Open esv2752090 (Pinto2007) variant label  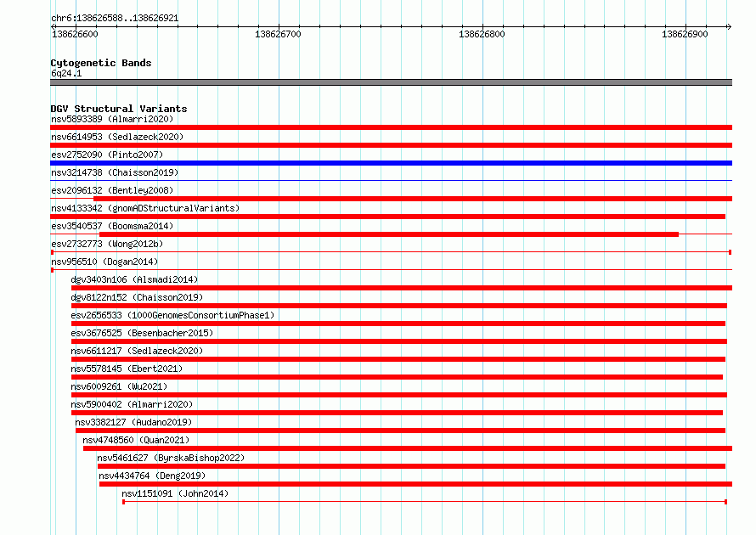click(x=107, y=155)
